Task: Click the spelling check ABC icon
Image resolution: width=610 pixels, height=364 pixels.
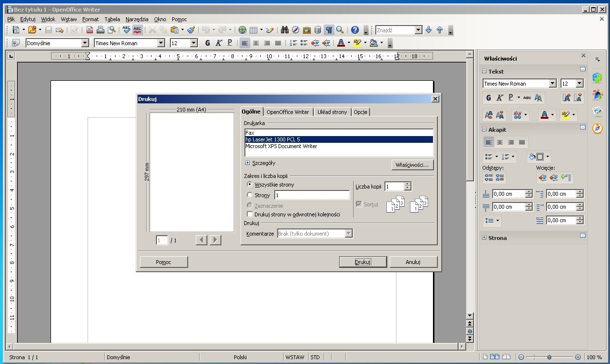Action: (x=127, y=30)
